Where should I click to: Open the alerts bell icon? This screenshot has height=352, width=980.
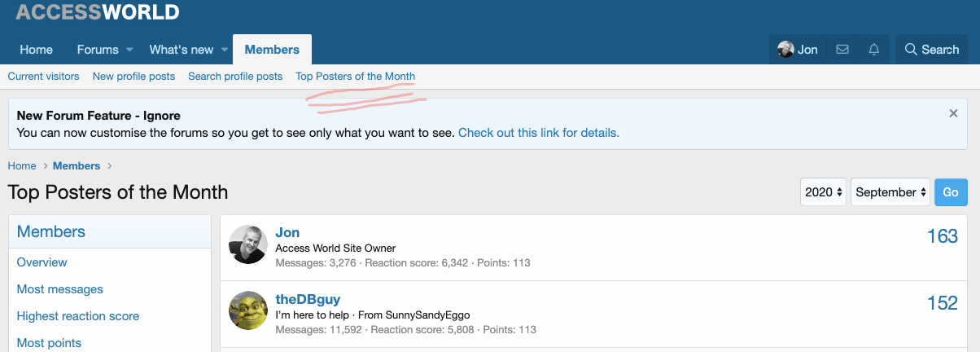coord(874,50)
